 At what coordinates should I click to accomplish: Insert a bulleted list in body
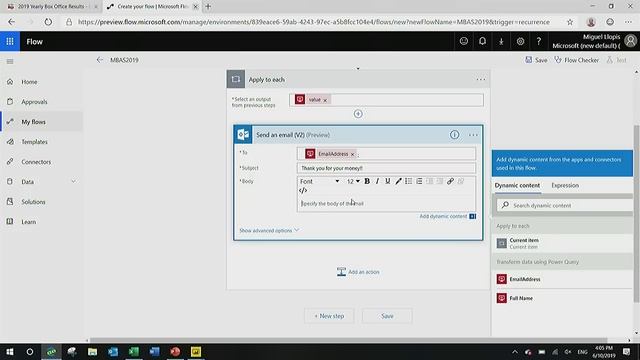click(409, 181)
